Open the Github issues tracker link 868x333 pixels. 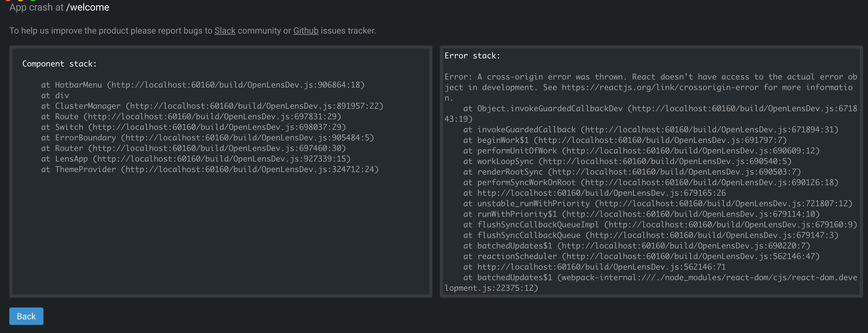tap(306, 31)
